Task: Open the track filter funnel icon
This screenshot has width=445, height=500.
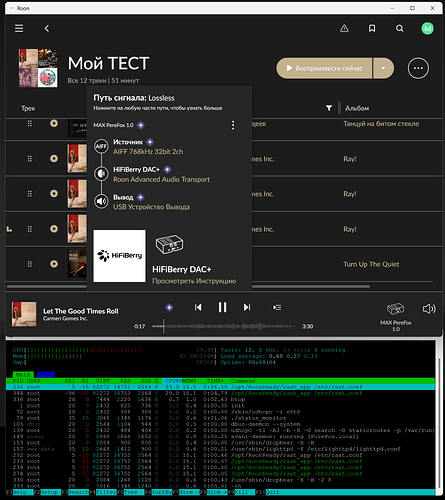Action: 329,108
